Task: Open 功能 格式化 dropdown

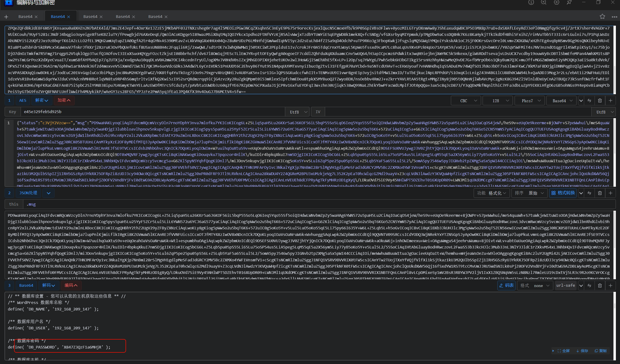Action: 491,193
